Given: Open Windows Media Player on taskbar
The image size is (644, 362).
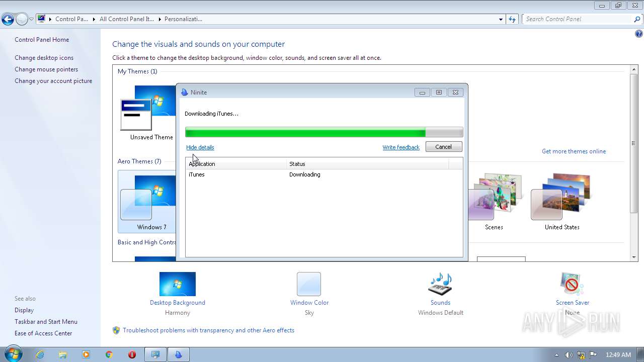Looking at the screenshot, I should 86,354.
